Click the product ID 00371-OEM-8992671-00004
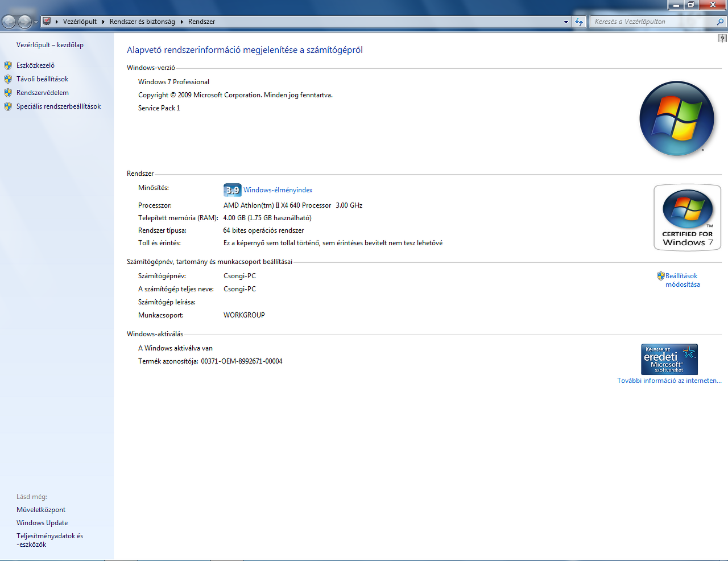The height and width of the screenshot is (561, 728). (x=241, y=361)
